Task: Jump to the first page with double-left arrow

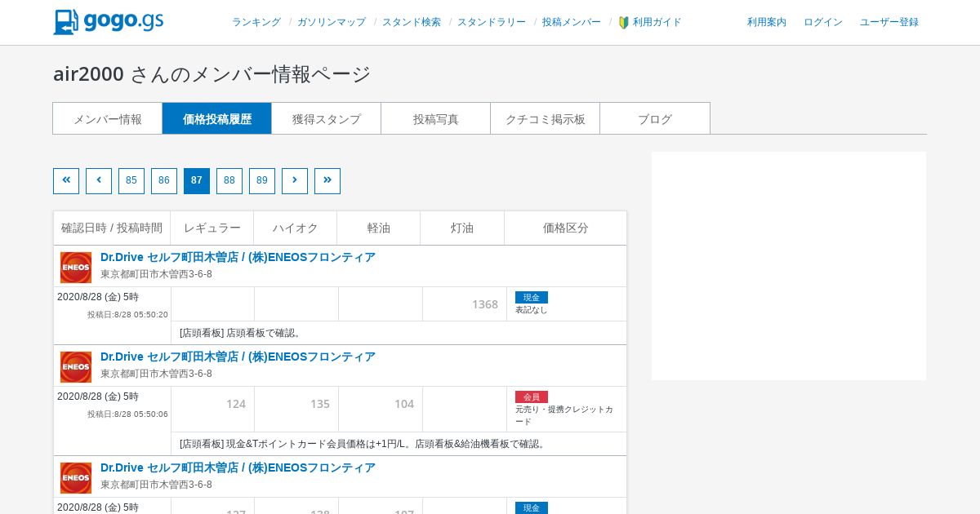Action: [x=66, y=181]
